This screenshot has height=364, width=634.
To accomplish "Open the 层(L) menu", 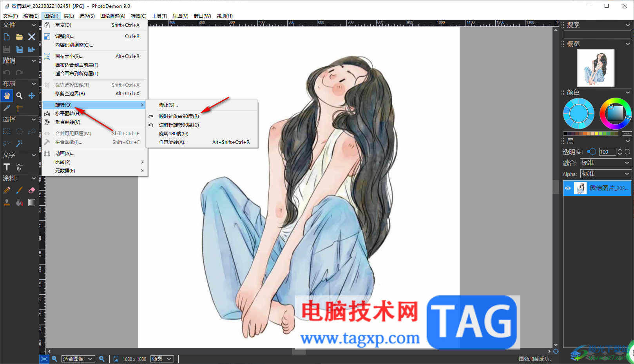I will pos(69,16).
